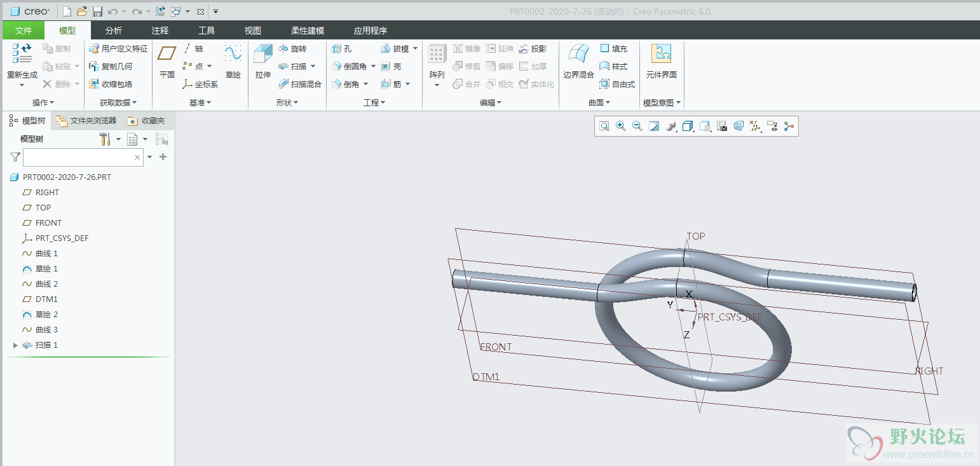This screenshot has height=466, width=980.
Task: Click 收缩包络 tool
Action: point(111,84)
